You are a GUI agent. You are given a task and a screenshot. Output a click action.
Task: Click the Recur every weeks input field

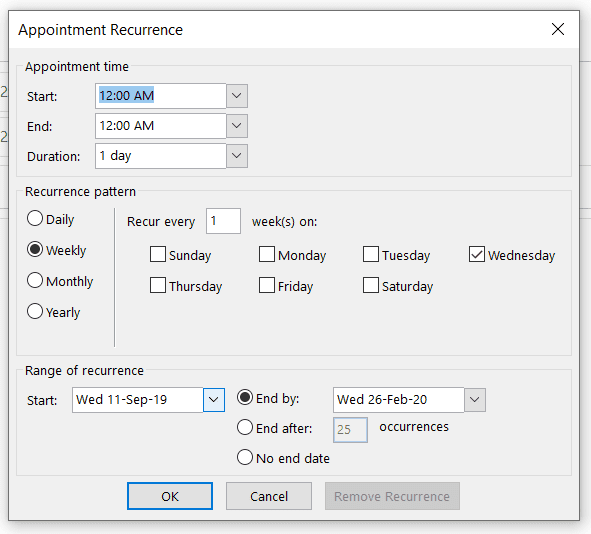click(224, 221)
